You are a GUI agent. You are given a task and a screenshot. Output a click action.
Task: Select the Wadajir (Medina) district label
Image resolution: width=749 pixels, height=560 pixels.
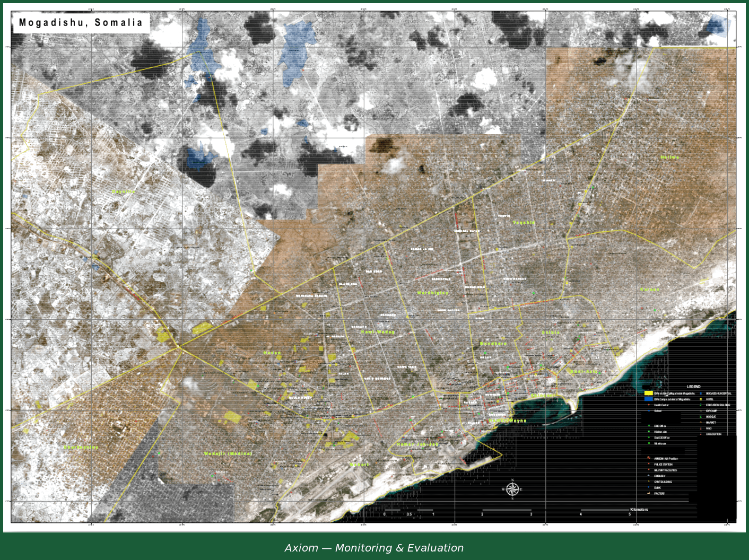(228, 453)
